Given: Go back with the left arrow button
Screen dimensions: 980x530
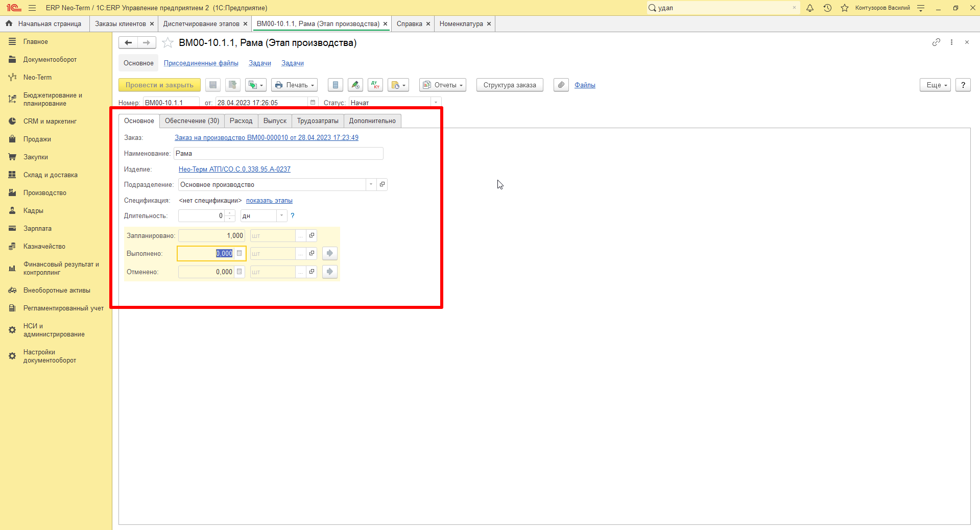Looking at the screenshot, I should [128, 43].
